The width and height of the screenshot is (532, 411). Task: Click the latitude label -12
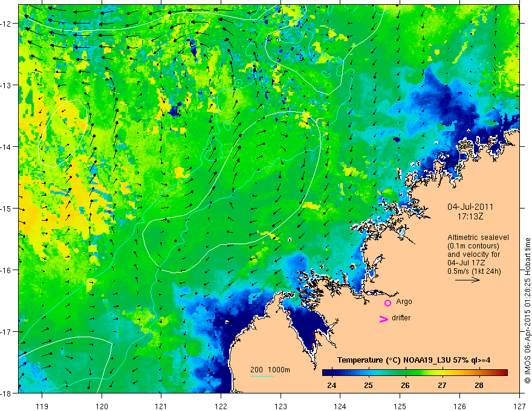tap(6, 24)
